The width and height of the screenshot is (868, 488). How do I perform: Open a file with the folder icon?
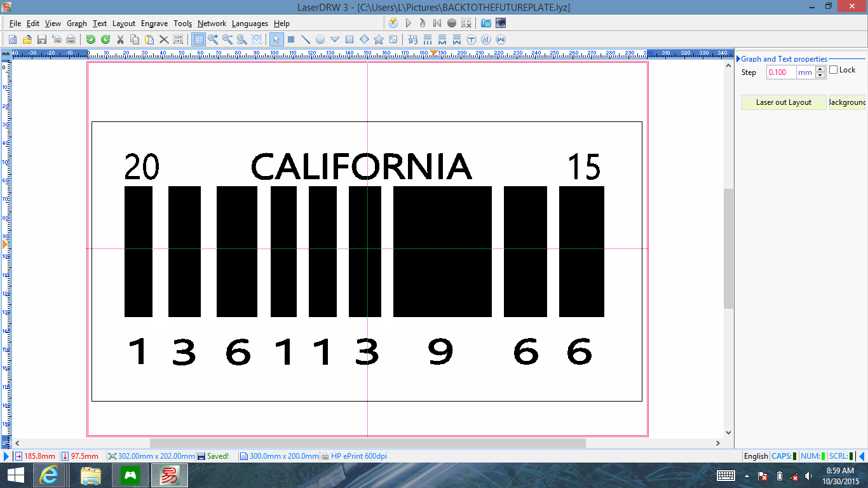[x=27, y=39]
